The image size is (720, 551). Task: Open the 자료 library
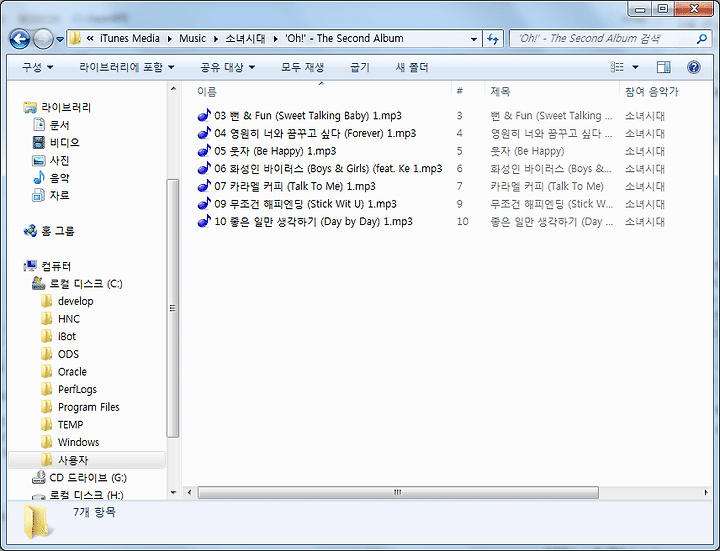click(59, 196)
